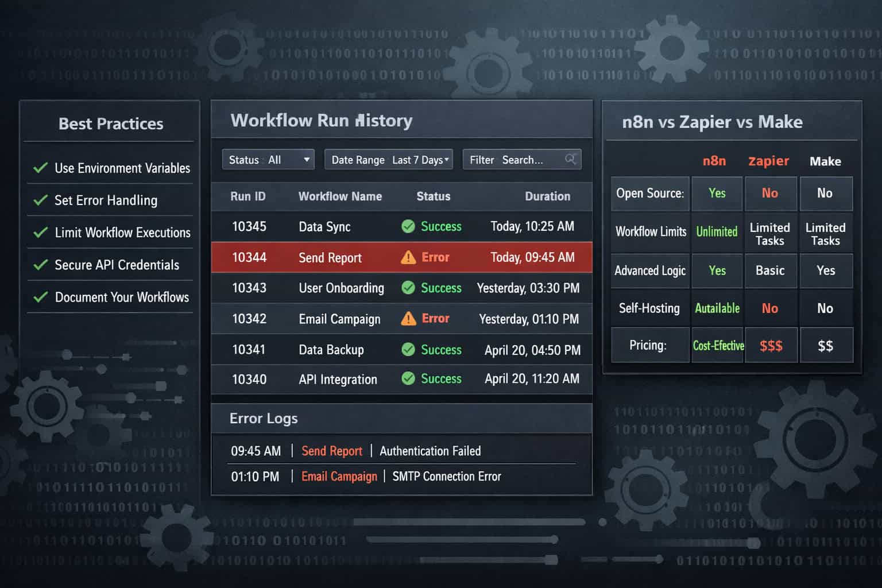Click the success icon for Data Backup
882x588 pixels.
click(408, 349)
